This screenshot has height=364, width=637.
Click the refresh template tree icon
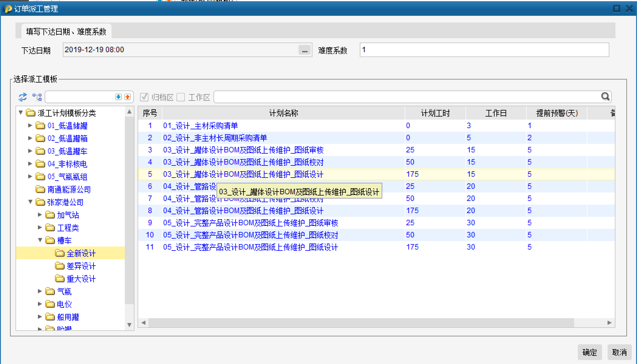tap(23, 97)
